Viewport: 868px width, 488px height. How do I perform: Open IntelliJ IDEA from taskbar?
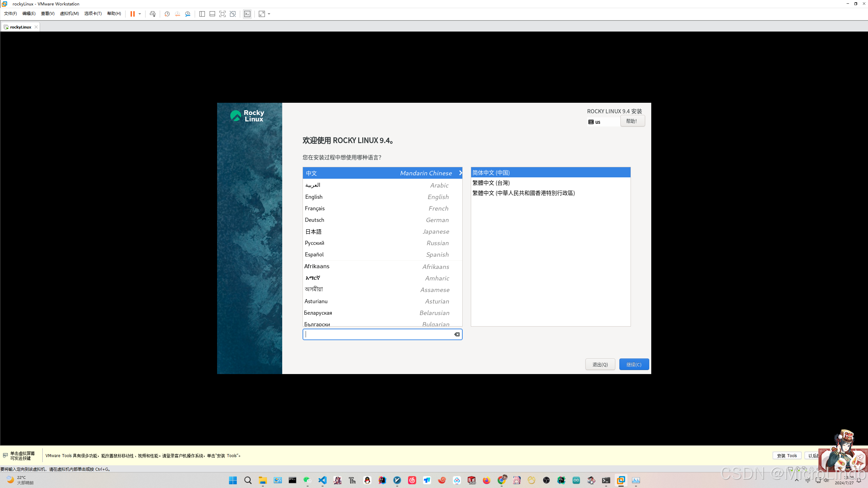pos(382,480)
